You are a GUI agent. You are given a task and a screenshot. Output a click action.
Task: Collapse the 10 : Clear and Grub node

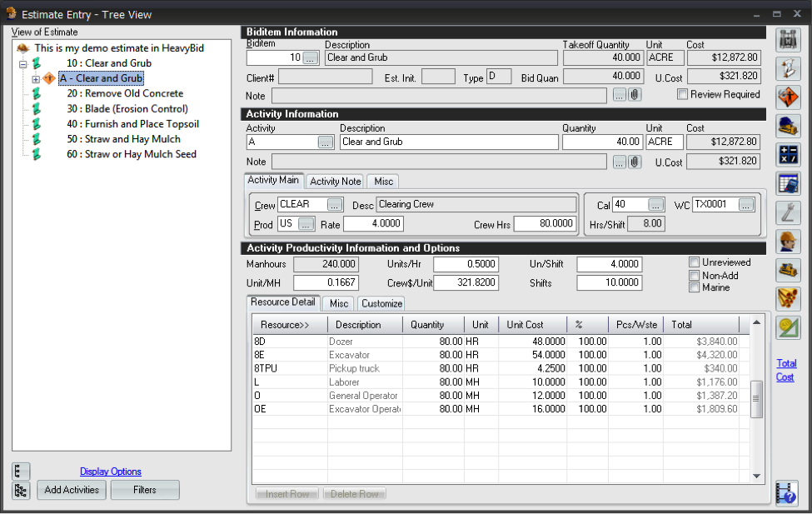click(22, 64)
